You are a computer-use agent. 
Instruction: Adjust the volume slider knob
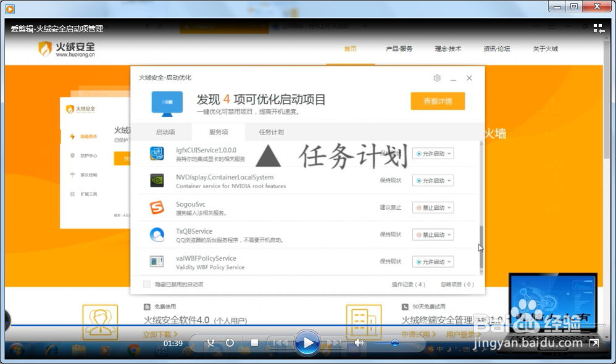point(395,343)
